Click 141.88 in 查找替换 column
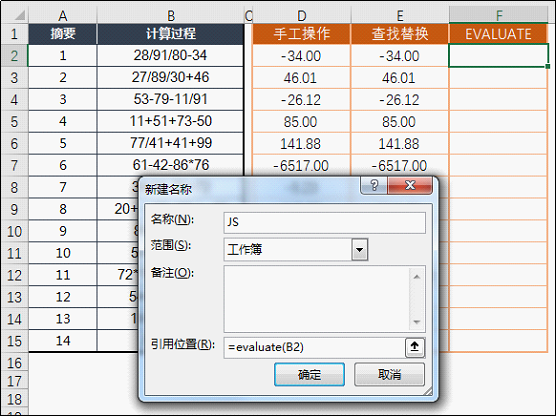 [400, 144]
